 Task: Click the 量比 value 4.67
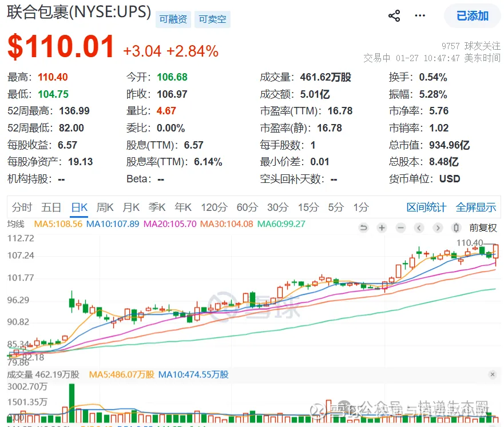point(166,111)
